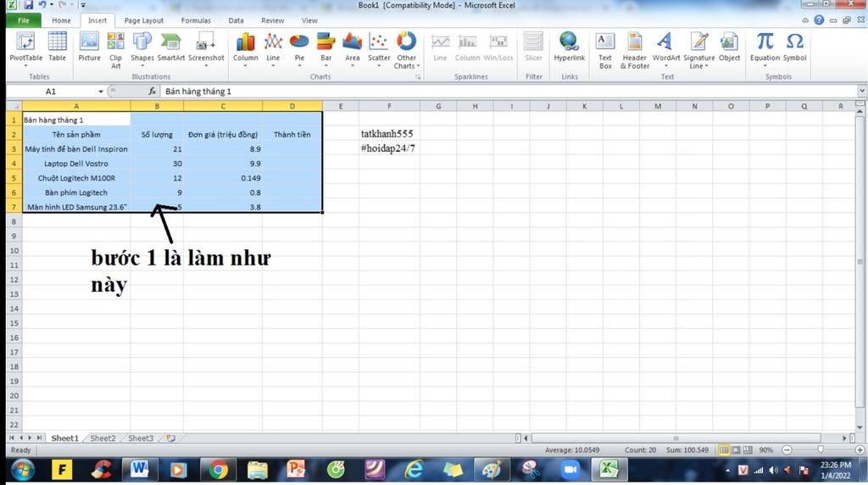Insert WordArt text

coord(666,49)
